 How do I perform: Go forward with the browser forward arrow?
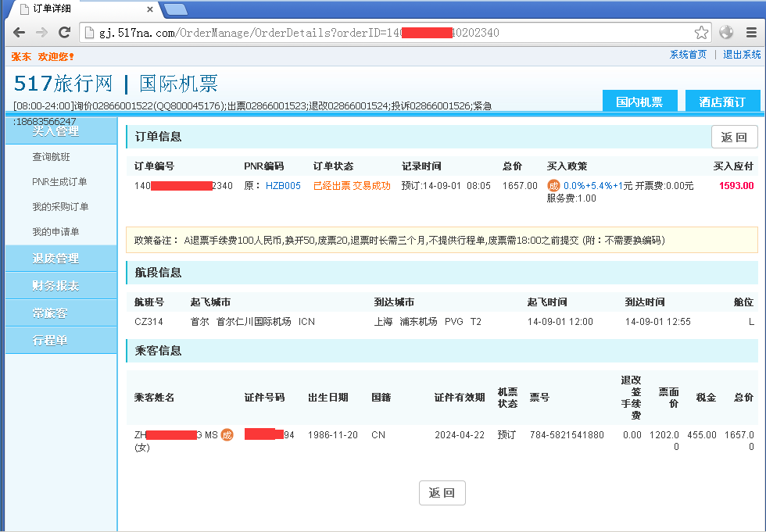pyautogui.click(x=41, y=33)
